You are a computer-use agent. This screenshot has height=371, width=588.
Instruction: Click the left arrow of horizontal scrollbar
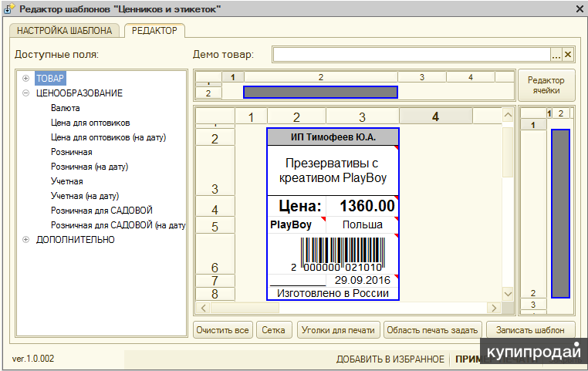(x=203, y=308)
